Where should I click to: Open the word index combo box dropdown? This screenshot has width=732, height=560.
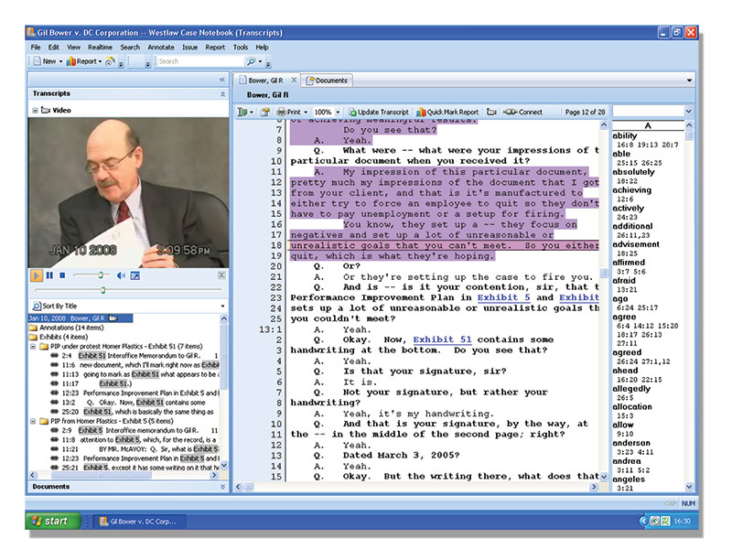689,112
